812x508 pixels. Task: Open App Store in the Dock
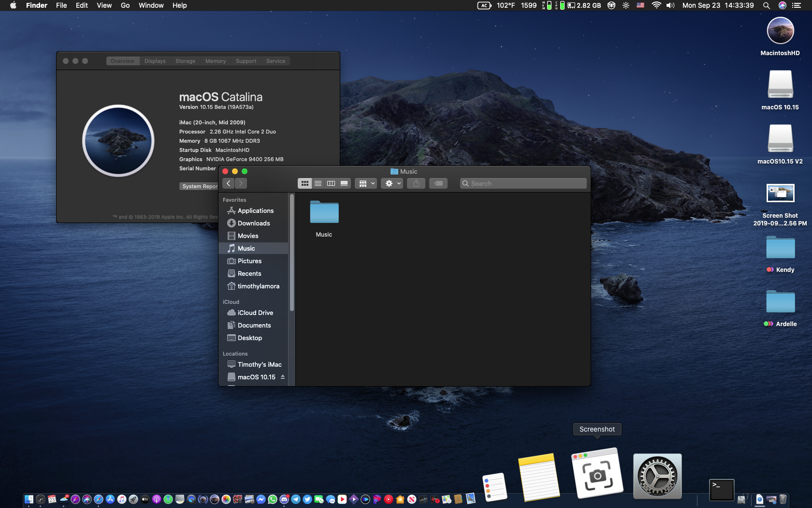coord(110,499)
